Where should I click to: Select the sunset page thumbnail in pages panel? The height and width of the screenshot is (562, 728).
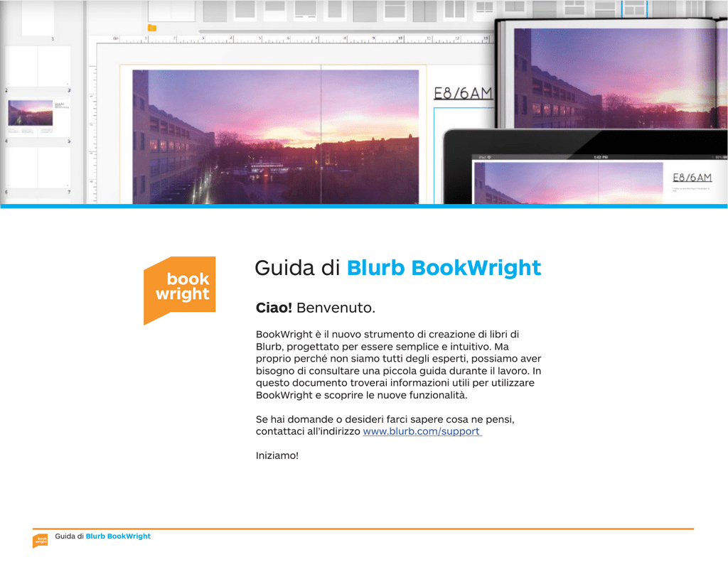pos(31,113)
